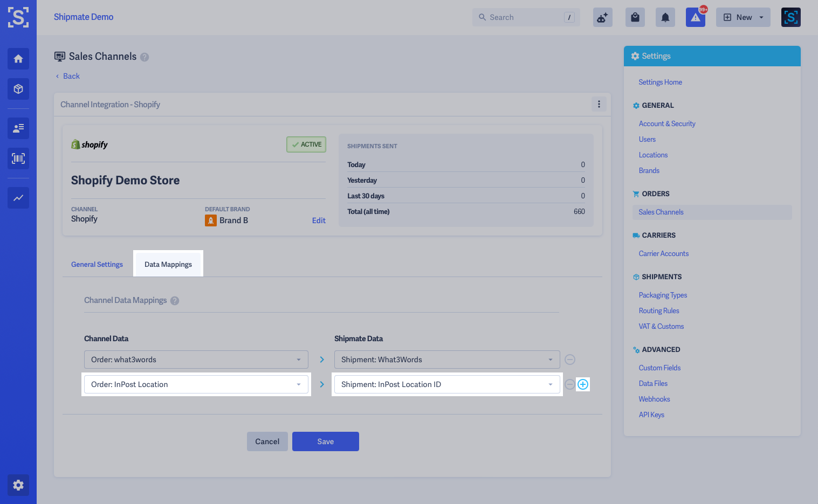Open the Shipment: What3Words dropdown

click(x=446, y=360)
